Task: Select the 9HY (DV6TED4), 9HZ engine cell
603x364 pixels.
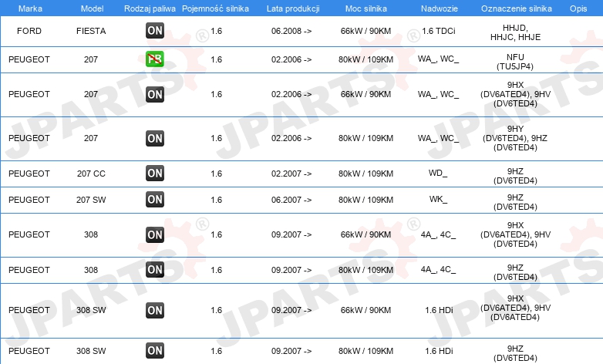Action: tap(515, 138)
